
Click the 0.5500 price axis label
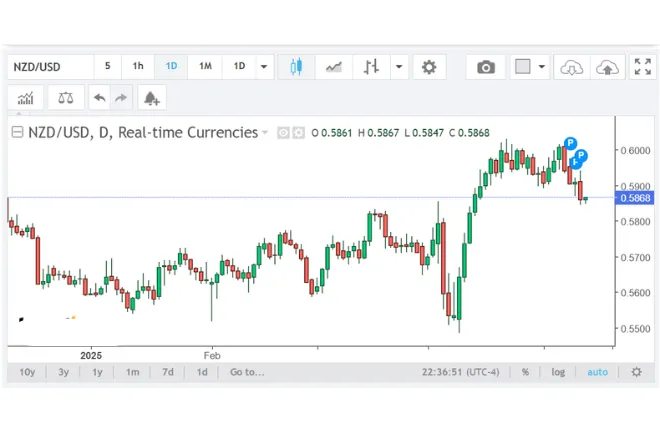[636, 329]
